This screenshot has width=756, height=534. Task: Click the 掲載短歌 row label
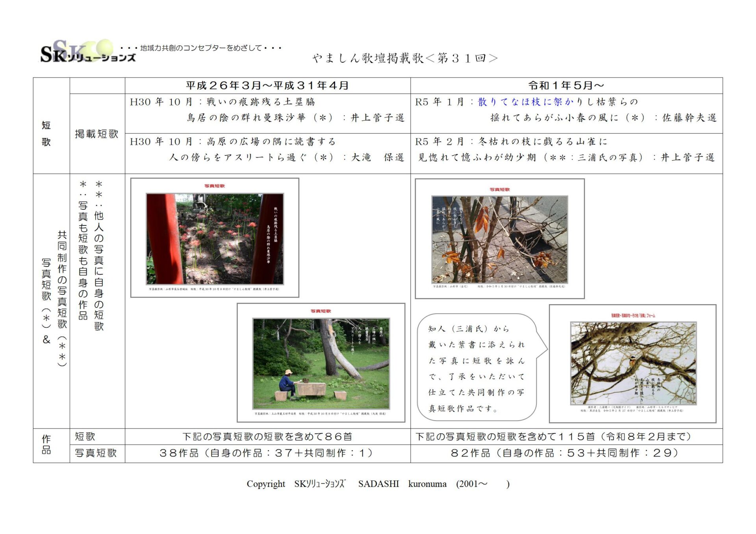[97, 134]
